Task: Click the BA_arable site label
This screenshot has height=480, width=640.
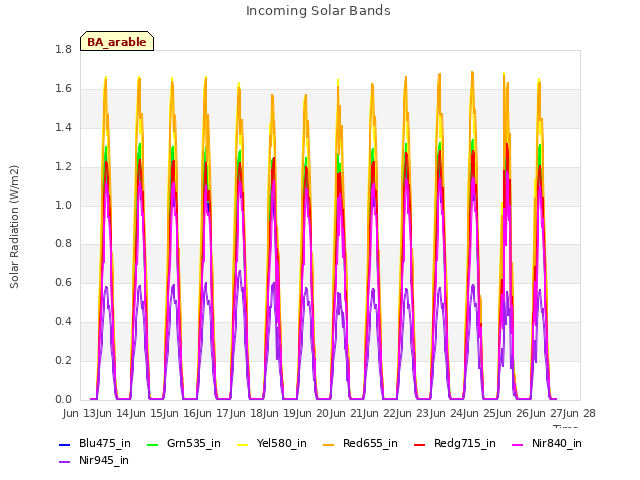Action: coord(117,42)
